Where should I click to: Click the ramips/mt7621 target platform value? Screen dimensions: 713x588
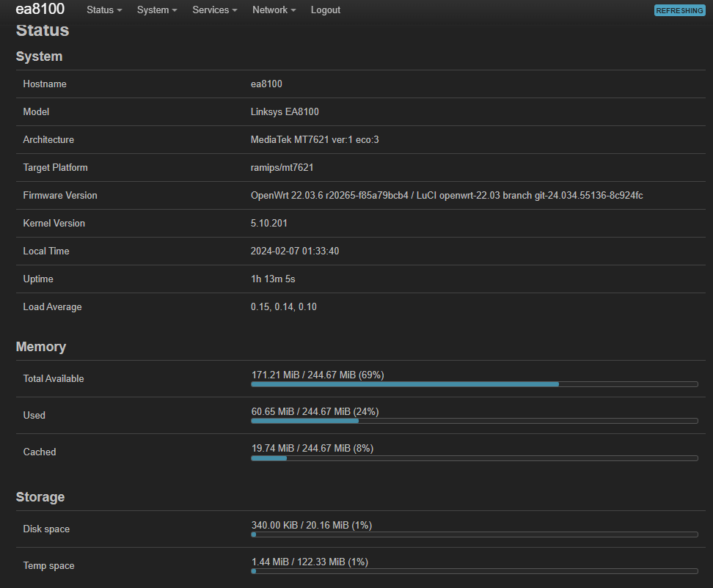coord(282,168)
